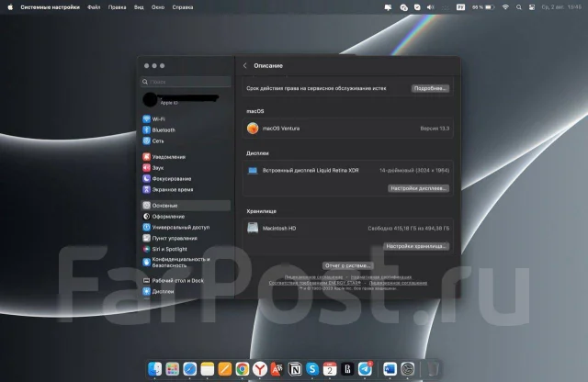588x382 pixels.
Task: Click the Свободно 415,18 ГБ storage value
Action: pyautogui.click(x=408, y=228)
